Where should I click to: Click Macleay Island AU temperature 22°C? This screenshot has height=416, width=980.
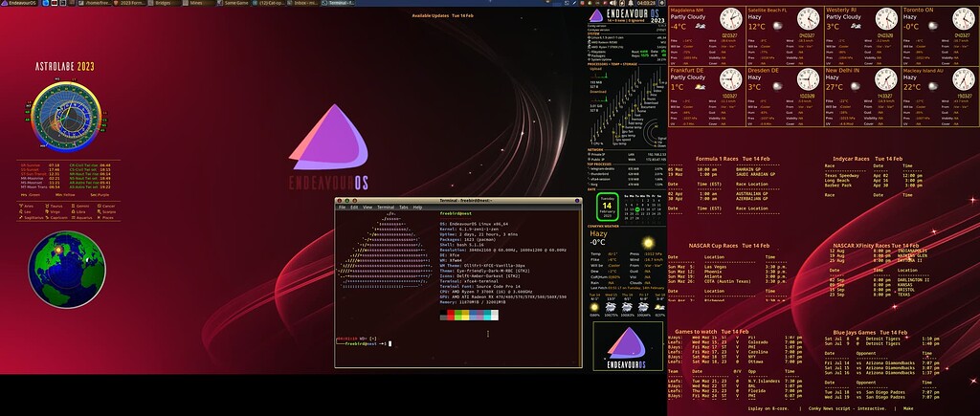click(912, 87)
